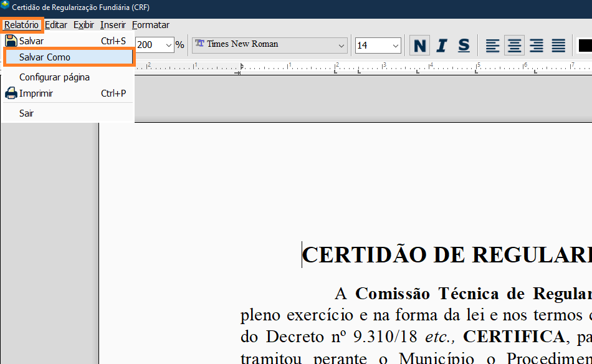Screen dimensions: 592x364
Task: Open the Formatar menu
Action: point(151,25)
